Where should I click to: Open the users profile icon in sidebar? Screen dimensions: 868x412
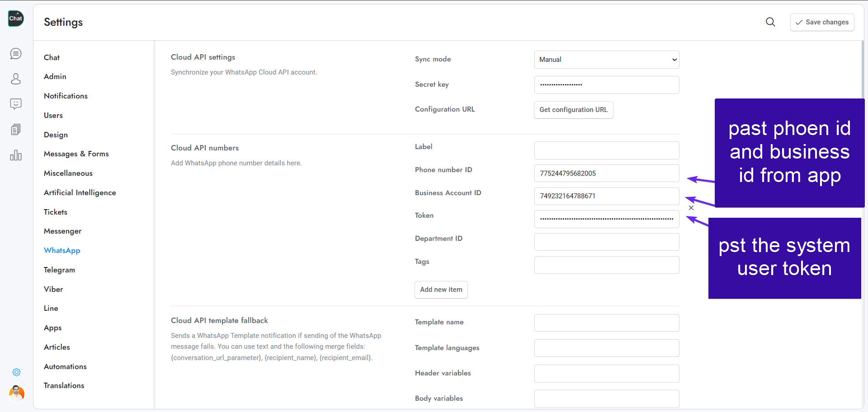(16, 79)
